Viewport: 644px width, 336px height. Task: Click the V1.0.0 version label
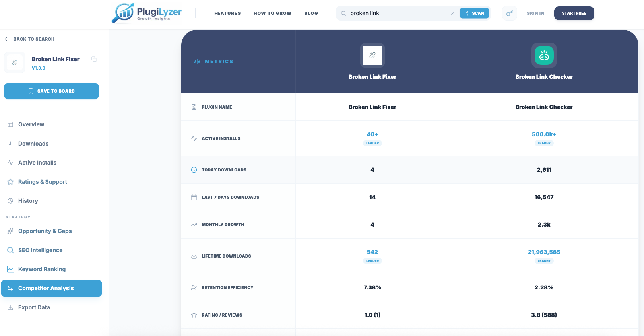(39, 68)
